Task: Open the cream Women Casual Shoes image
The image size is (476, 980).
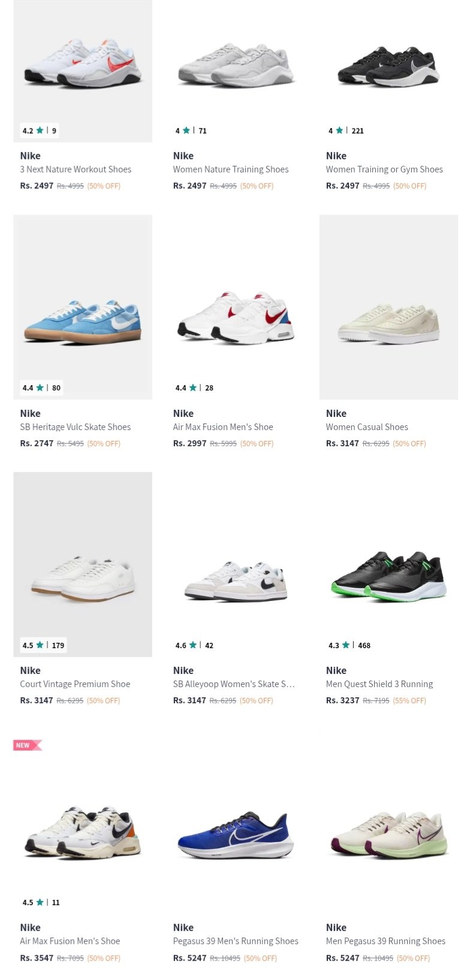Action: (x=388, y=307)
